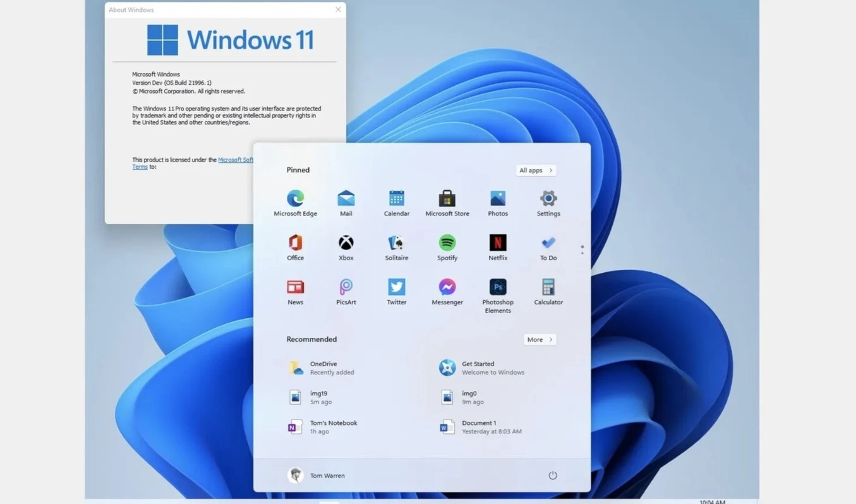Open the Mail app
The height and width of the screenshot is (504, 856).
(x=346, y=198)
